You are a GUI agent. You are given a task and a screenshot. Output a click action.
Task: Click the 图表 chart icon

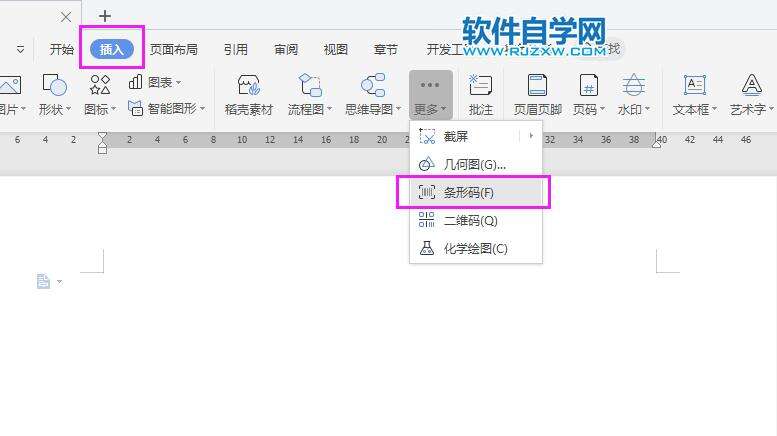tap(135, 82)
